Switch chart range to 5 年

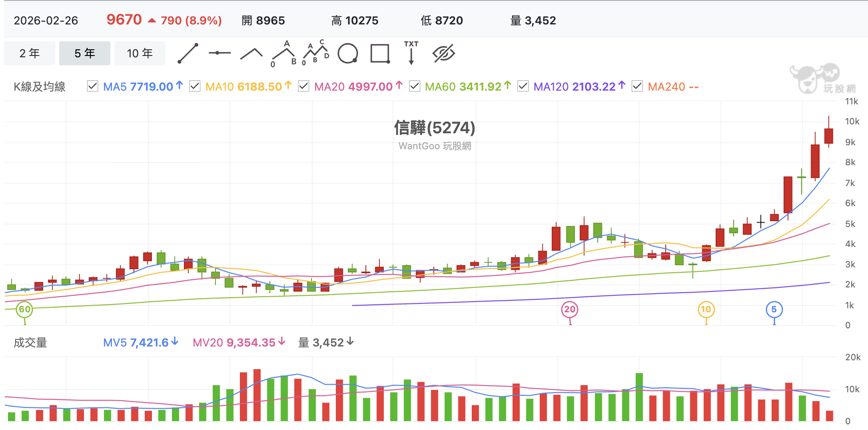point(84,53)
